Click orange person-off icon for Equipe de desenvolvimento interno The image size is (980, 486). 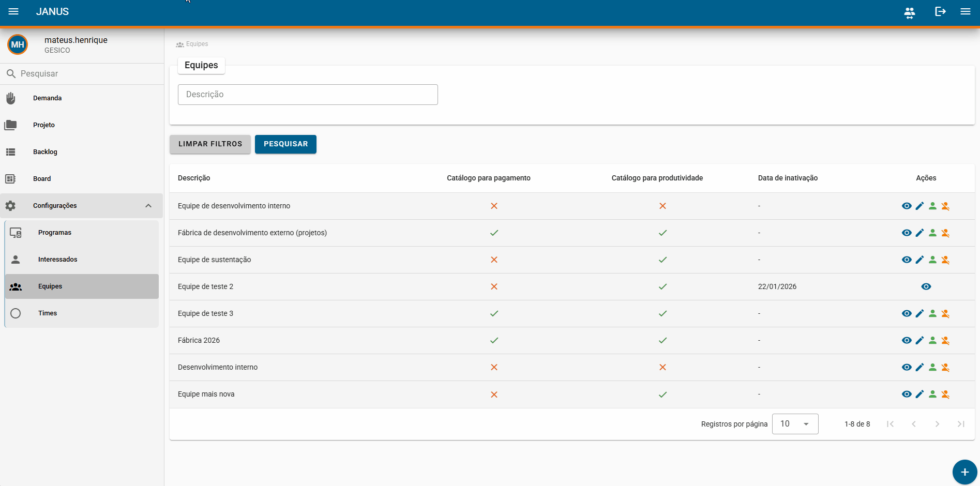[945, 206]
